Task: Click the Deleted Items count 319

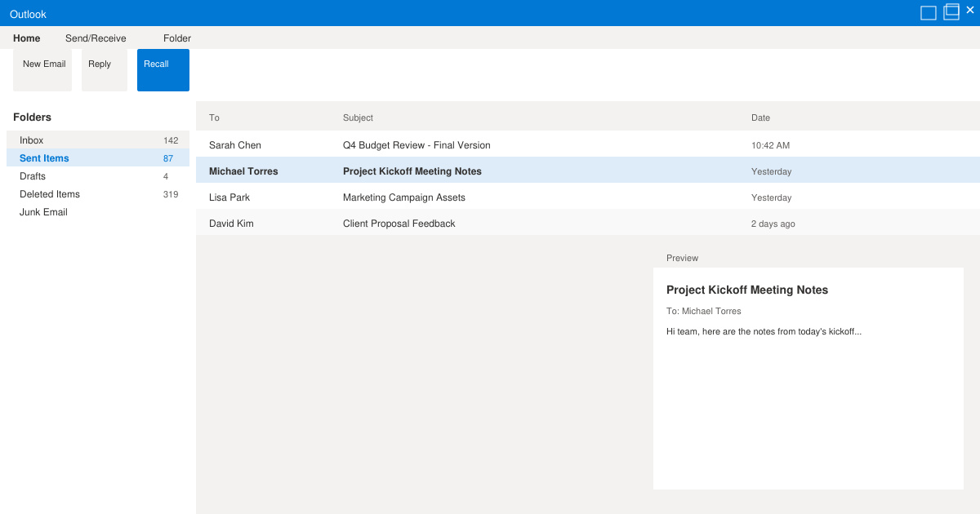Action: pyautogui.click(x=171, y=194)
